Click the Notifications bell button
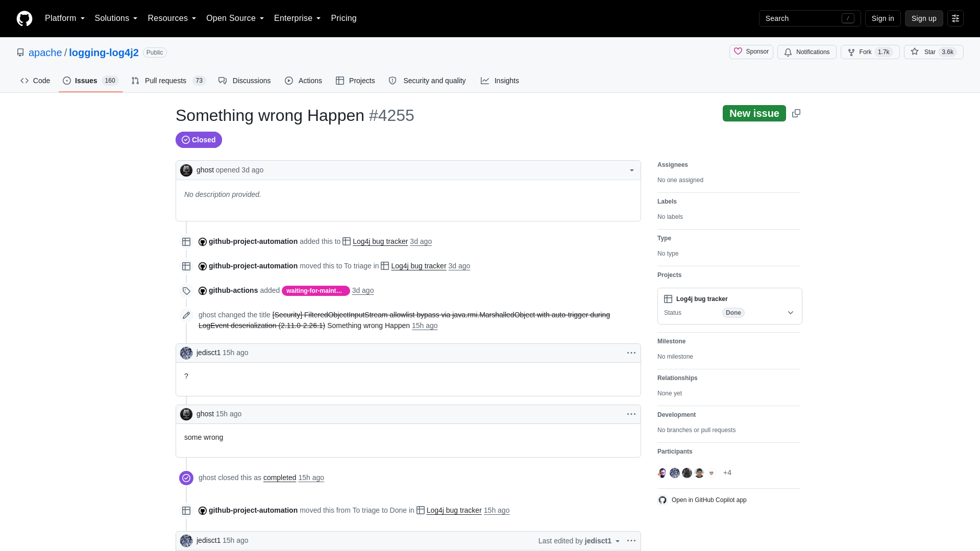The width and height of the screenshot is (980, 551). tap(807, 52)
